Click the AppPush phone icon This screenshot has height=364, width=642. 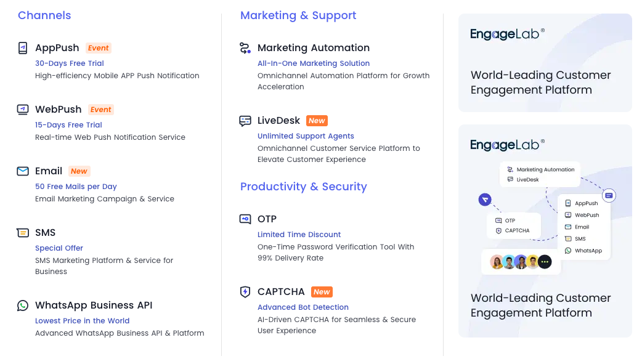pyautogui.click(x=23, y=48)
